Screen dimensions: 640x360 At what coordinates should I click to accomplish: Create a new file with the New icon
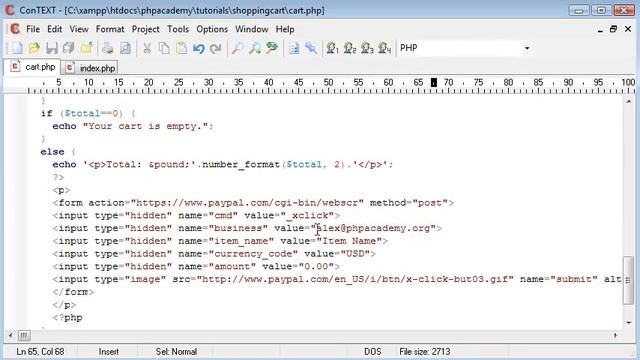pyautogui.click(x=17, y=48)
